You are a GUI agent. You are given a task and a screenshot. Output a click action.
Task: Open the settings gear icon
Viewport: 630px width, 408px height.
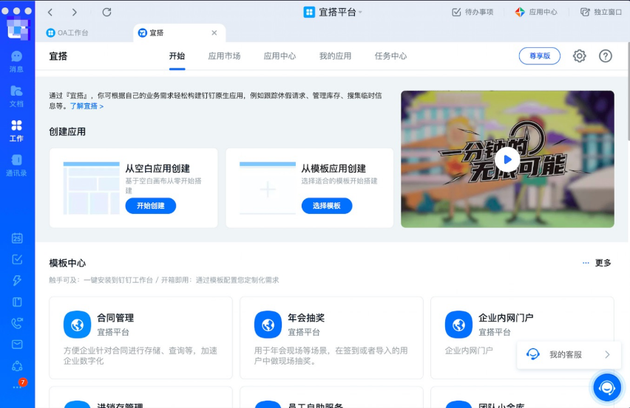point(579,56)
